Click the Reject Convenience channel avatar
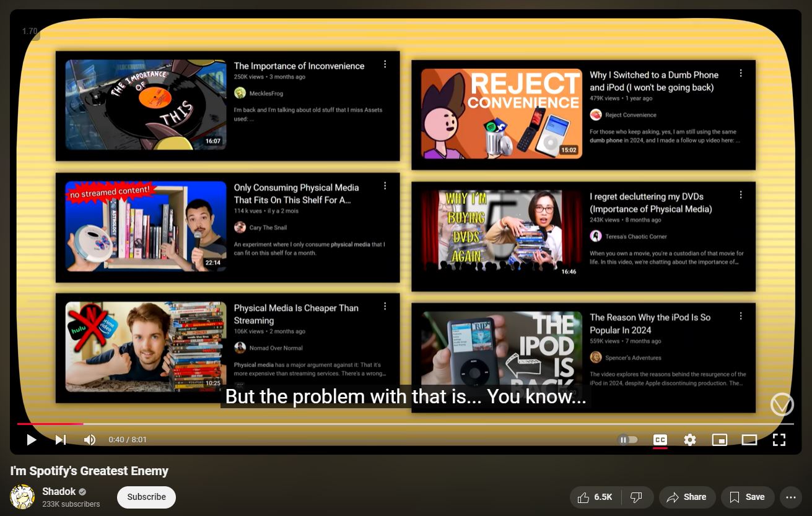This screenshot has width=812, height=516. coord(596,115)
